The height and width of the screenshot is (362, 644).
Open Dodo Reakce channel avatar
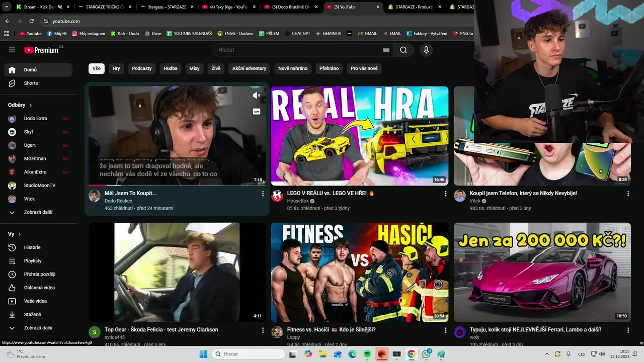[95, 196]
